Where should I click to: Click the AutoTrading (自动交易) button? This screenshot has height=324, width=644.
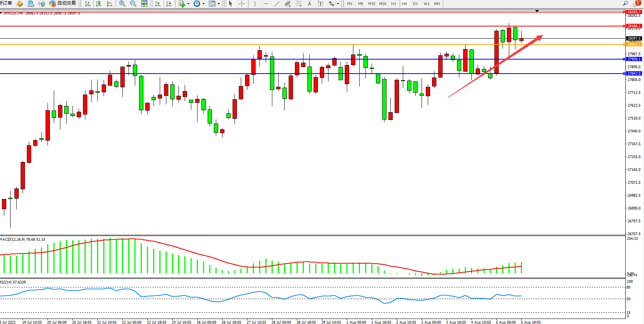click(62, 4)
